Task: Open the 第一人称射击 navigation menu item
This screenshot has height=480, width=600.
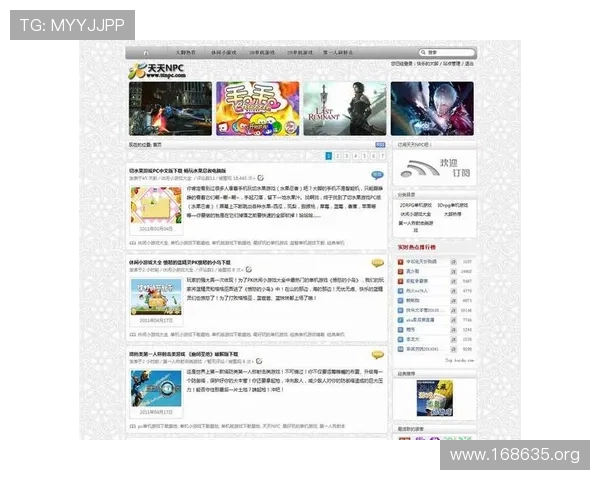Action: (338, 52)
